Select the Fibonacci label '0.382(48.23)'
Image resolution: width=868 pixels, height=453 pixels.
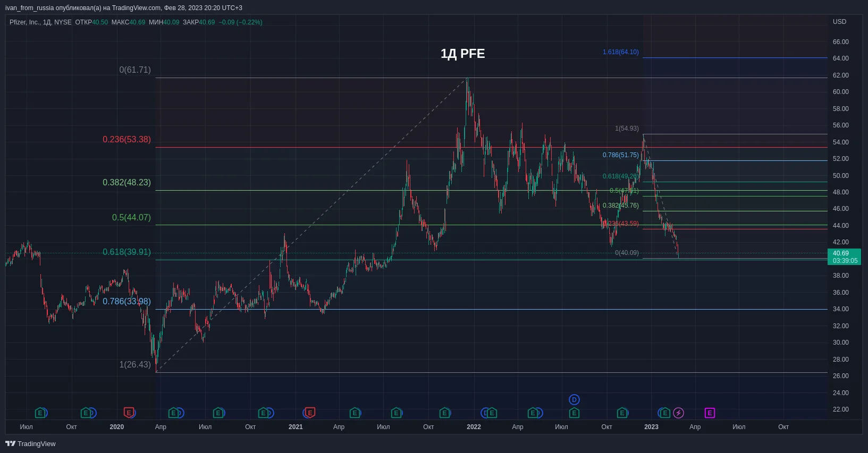click(x=127, y=182)
